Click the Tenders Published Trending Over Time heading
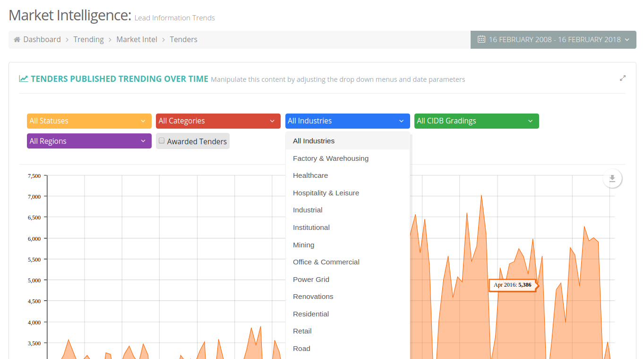The image size is (644, 359). [120, 79]
